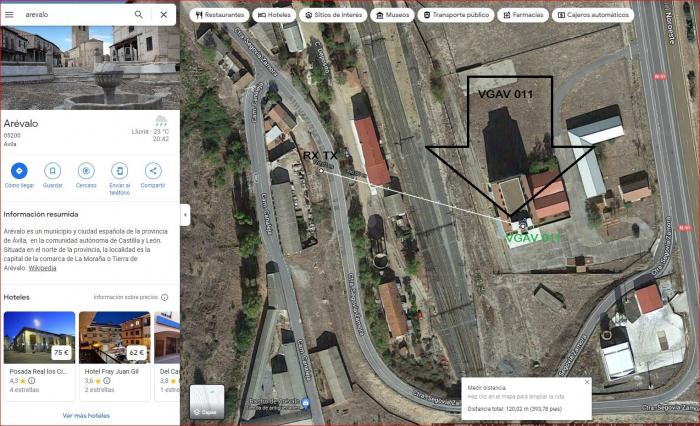Click the info icon beside Información sobre precios

point(165,297)
